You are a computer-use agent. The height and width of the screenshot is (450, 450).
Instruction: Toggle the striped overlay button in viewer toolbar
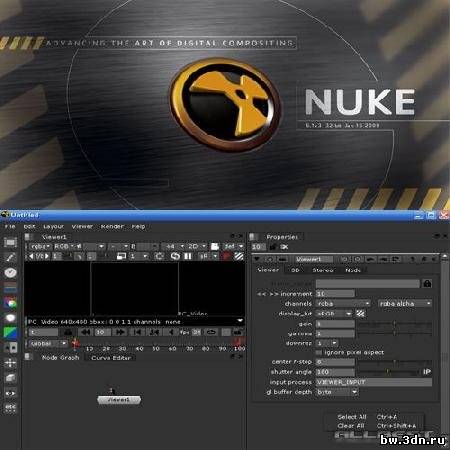click(239, 256)
